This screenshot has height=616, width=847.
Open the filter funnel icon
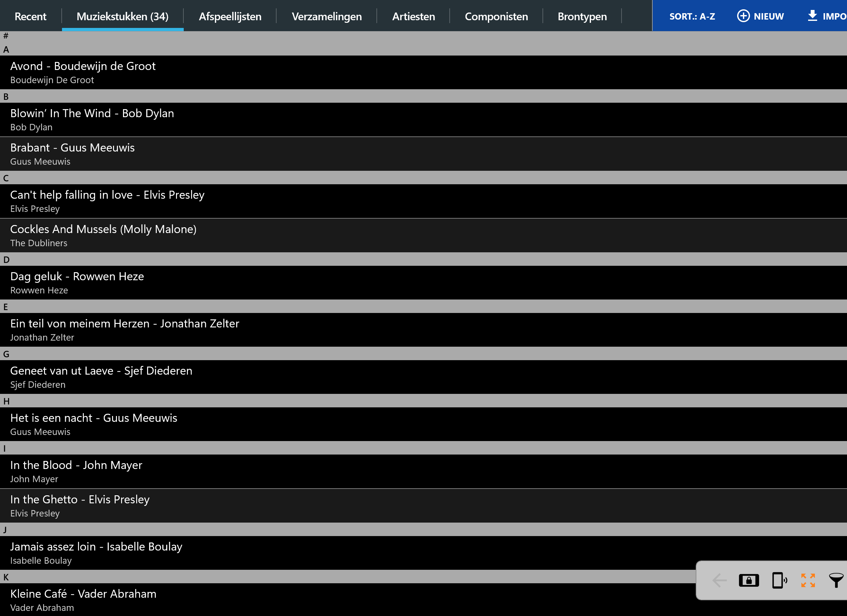point(836,581)
